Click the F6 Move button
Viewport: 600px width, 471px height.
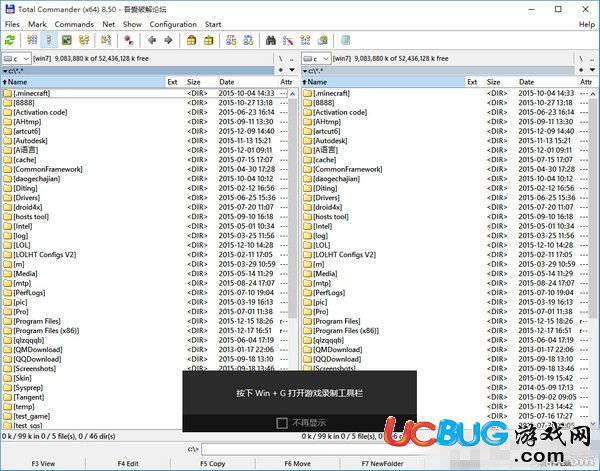pos(297,464)
